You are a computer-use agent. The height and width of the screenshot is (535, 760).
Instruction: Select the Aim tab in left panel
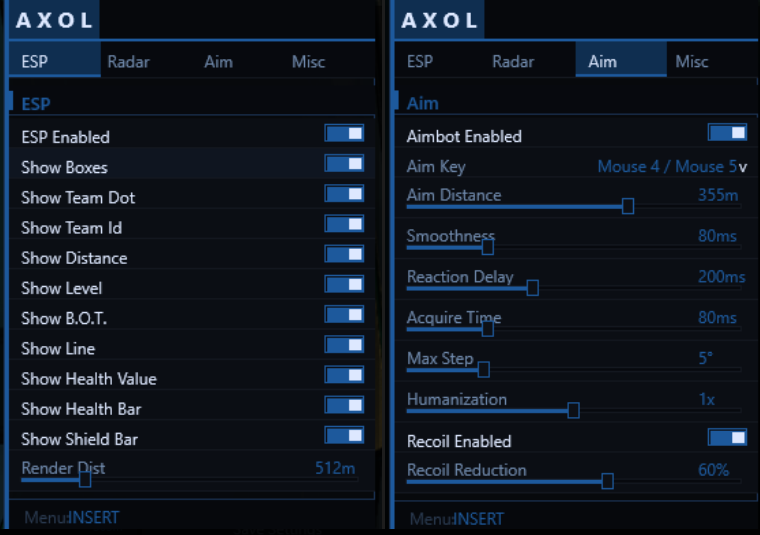[219, 62]
